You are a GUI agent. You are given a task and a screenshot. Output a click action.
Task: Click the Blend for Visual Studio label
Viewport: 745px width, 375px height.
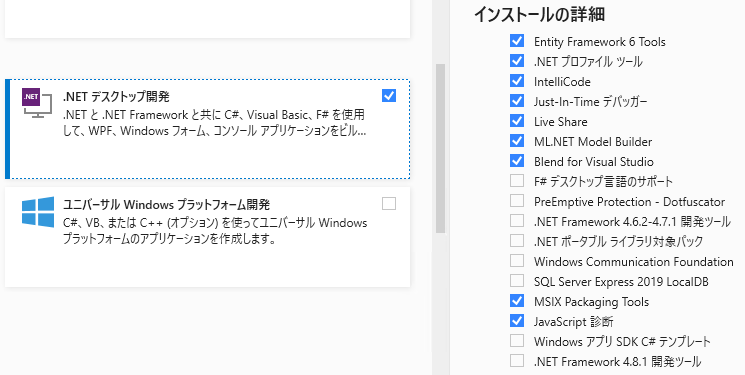(x=594, y=162)
